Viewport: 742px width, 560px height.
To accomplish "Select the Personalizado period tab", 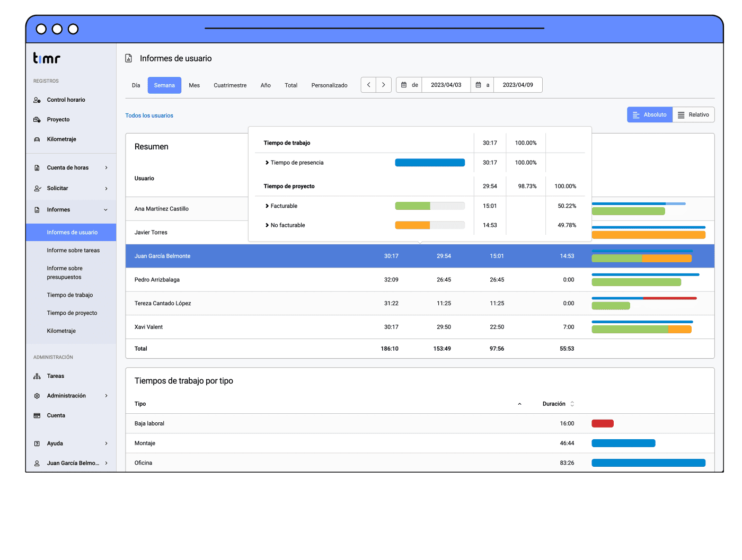I will [330, 85].
